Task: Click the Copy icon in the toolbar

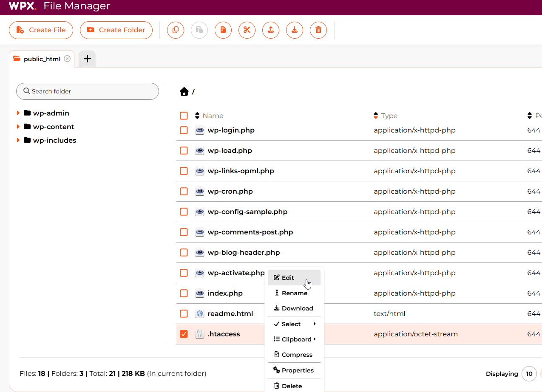Action: point(176,30)
